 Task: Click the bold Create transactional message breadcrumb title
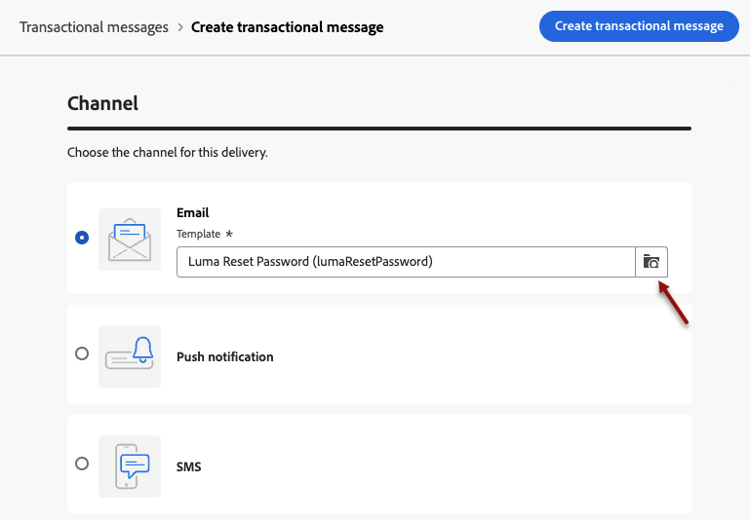[287, 27]
